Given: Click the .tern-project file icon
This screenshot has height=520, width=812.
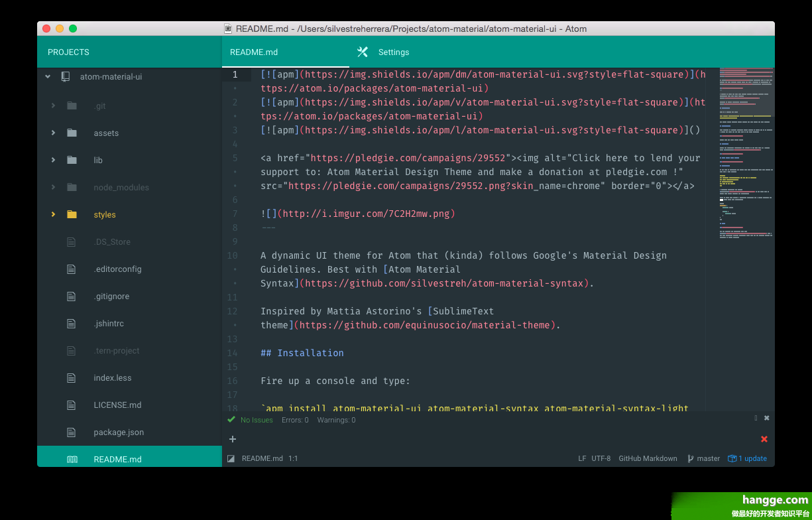Looking at the screenshot, I should pyautogui.click(x=72, y=351).
